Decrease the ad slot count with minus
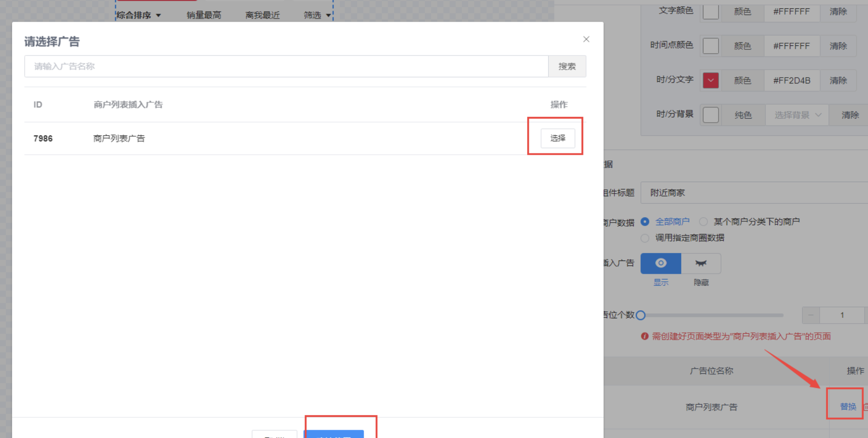 pos(811,315)
